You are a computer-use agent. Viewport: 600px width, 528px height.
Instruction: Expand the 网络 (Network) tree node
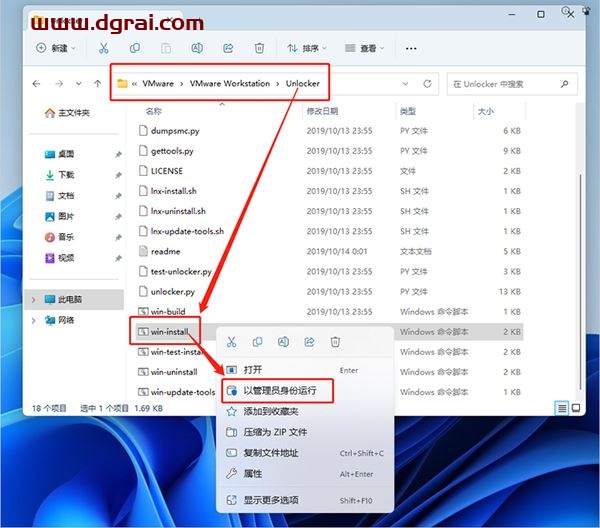coord(33,321)
